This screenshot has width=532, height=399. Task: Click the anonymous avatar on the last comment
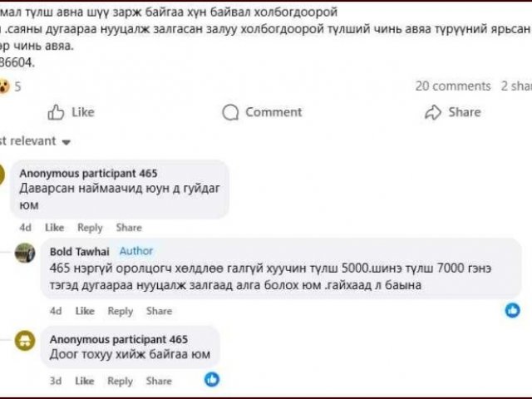(x=25, y=340)
